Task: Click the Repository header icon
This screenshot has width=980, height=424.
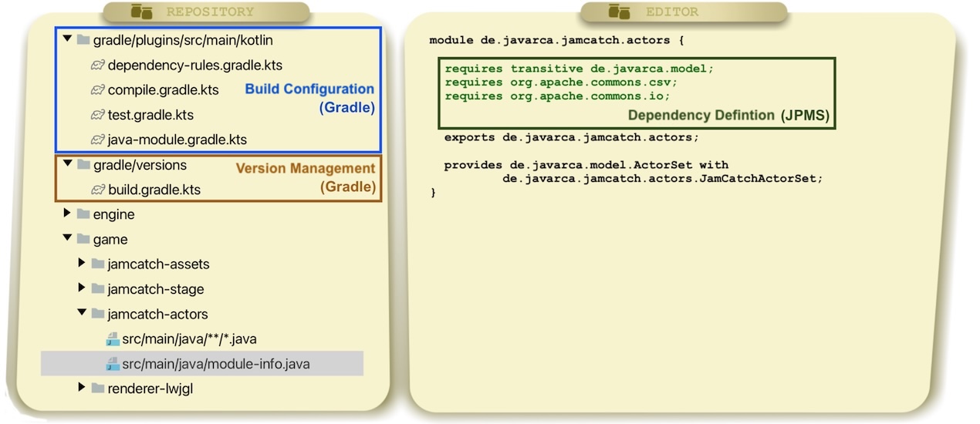Action: [x=141, y=12]
